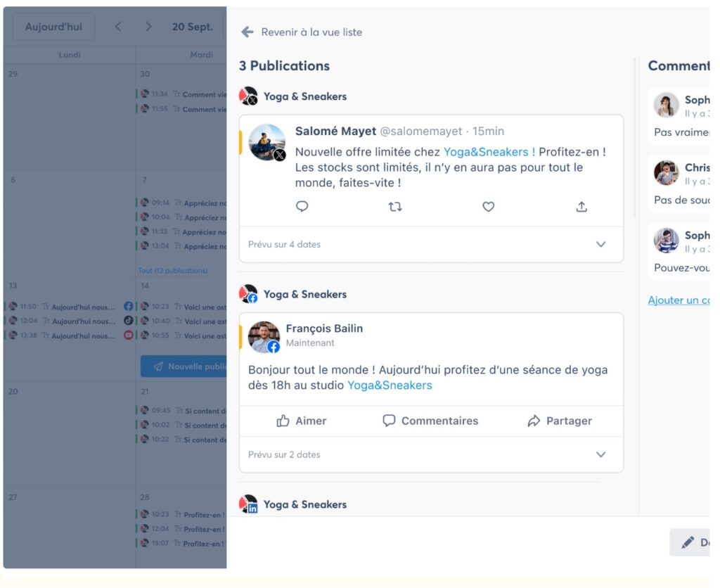Image resolution: width=720 pixels, height=588 pixels.
Task: Click the back arrow beside Revenir à la vue liste
Action: tap(247, 32)
